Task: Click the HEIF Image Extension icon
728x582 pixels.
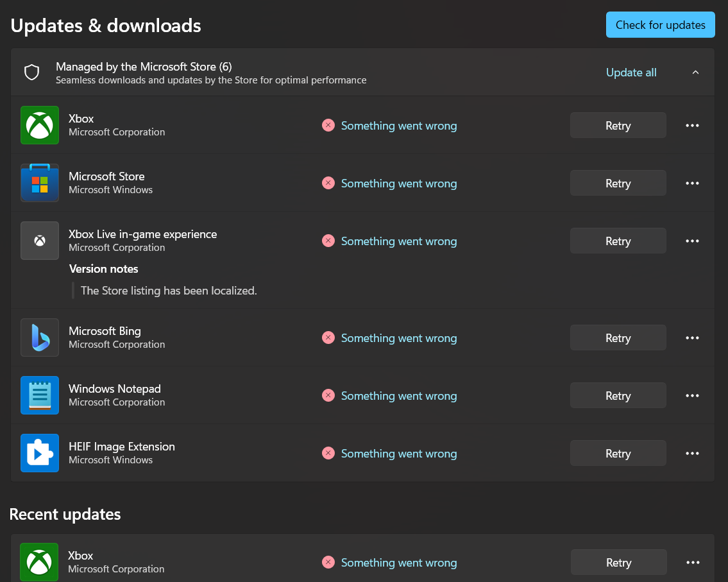Action: pyautogui.click(x=40, y=453)
